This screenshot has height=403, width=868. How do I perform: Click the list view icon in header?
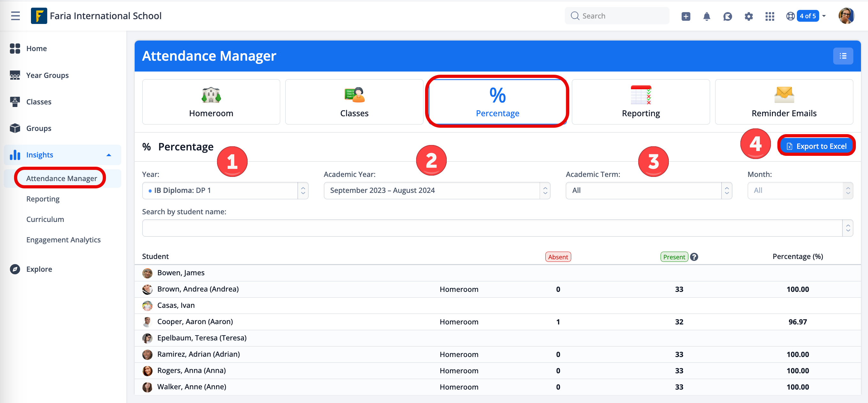[x=843, y=56]
